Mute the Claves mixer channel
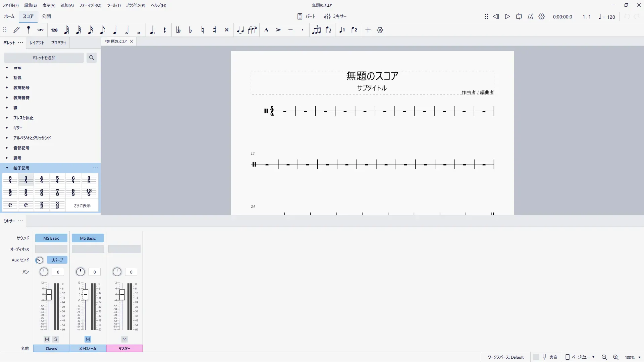644x362 pixels. pyautogui.click(x=47, y=339)
